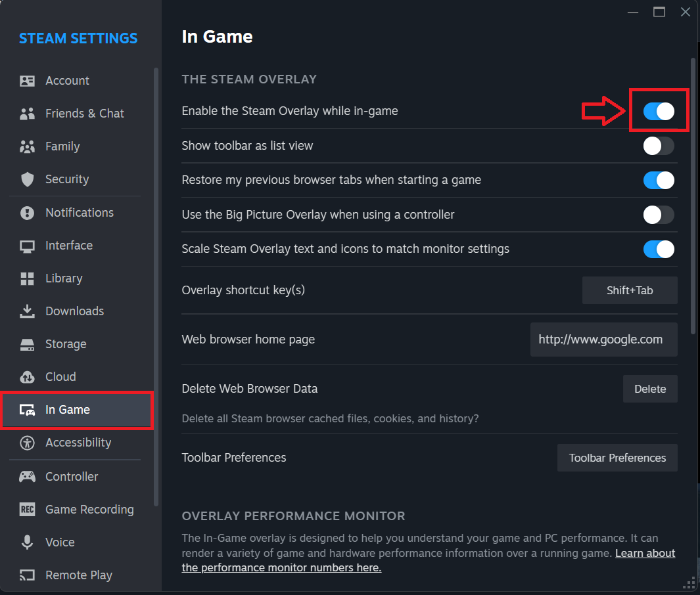
Task: Toggle restore previous browser tabs setting
Action: [x=659, y=180]
